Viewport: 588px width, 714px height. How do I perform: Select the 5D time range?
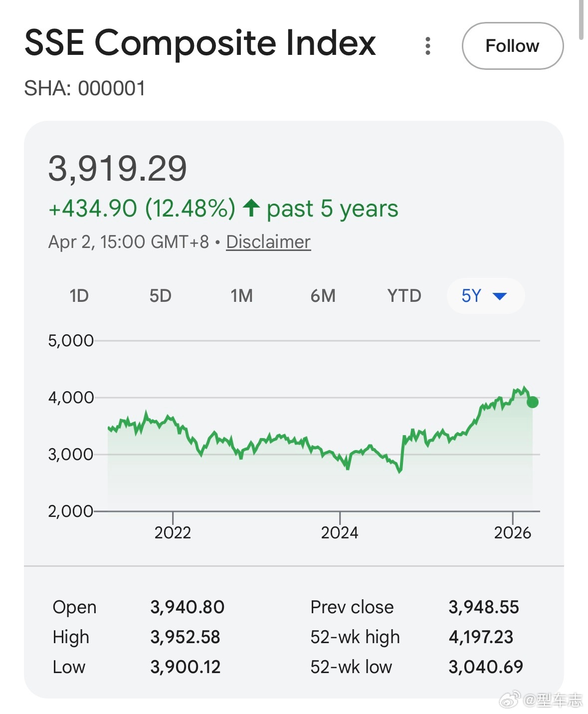click(160, 296)
